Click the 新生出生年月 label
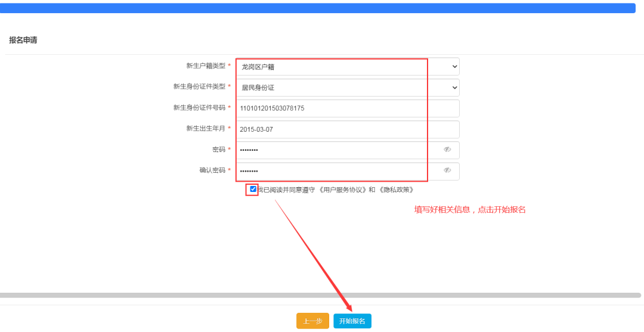 click(x=206, y=129)
